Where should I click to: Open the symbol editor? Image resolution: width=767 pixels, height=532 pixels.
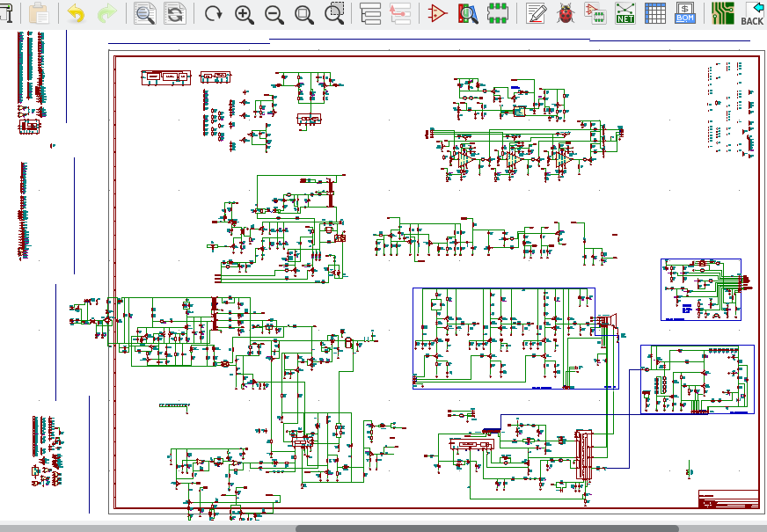[437, 13]
